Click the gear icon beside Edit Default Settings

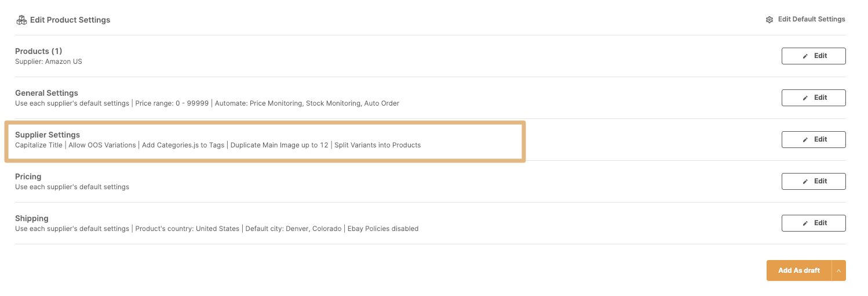[x=769, y=20]
